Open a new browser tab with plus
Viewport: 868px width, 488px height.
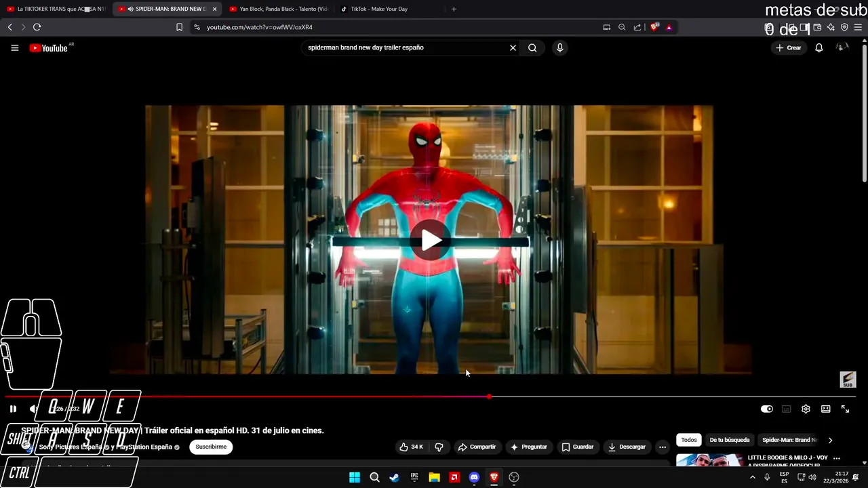pyautogui.click(x=454, y=9)
